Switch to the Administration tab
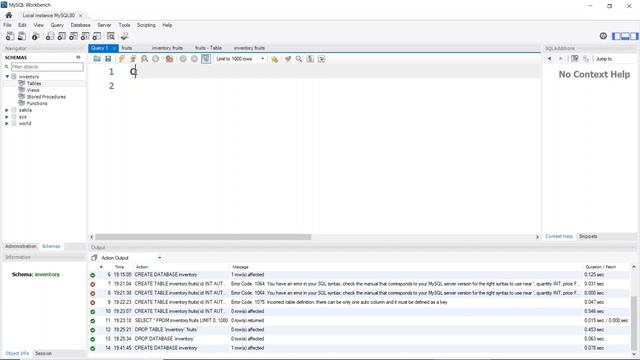This screenshot has width=640, height=360. pos(21,246)
